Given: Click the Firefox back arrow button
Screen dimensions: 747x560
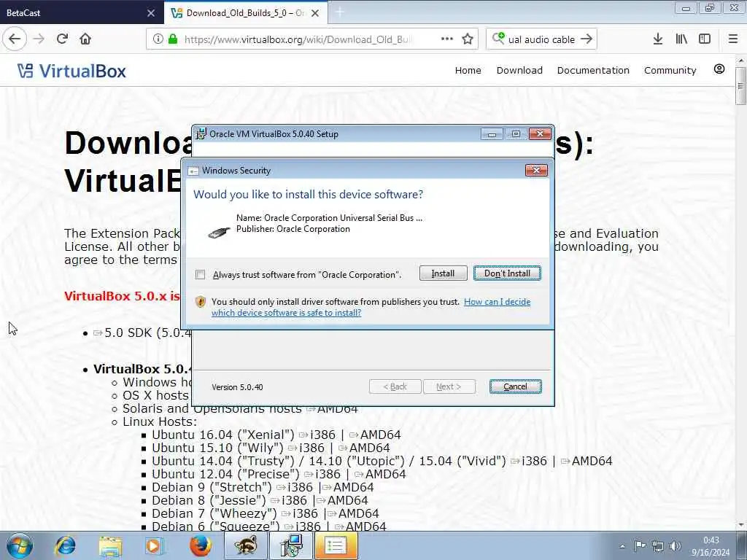Looking at the screenshot, I should (15, 39).
